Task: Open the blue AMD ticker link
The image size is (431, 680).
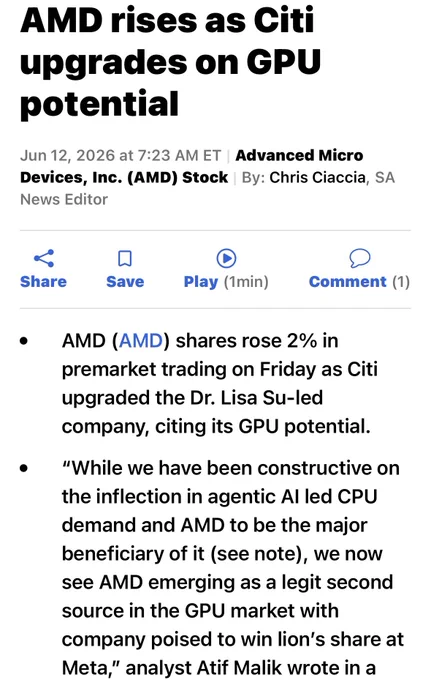Action: coord(140,340)
